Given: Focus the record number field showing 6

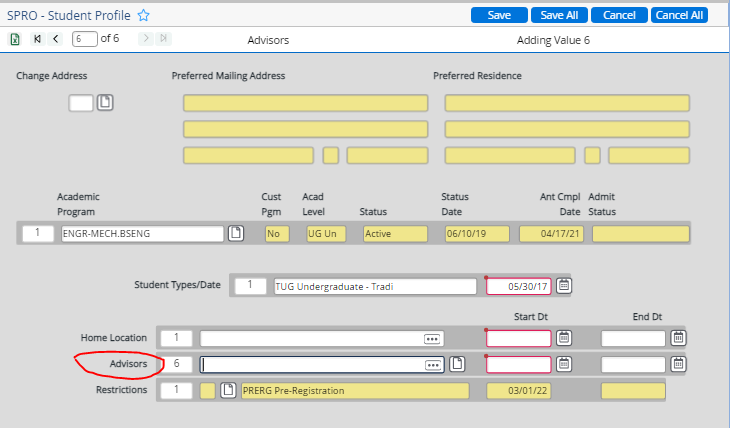Looking at the screenshot, I should [85, 39].
